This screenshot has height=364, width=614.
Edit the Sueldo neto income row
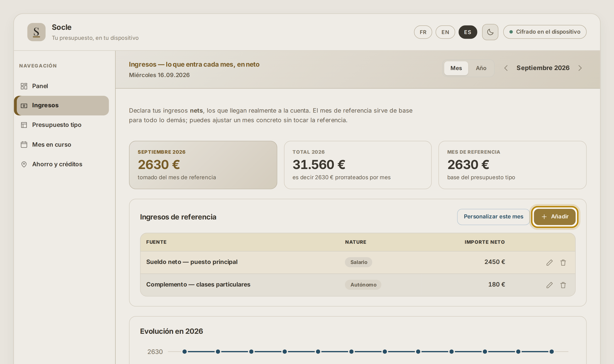[x=549, y=262]
